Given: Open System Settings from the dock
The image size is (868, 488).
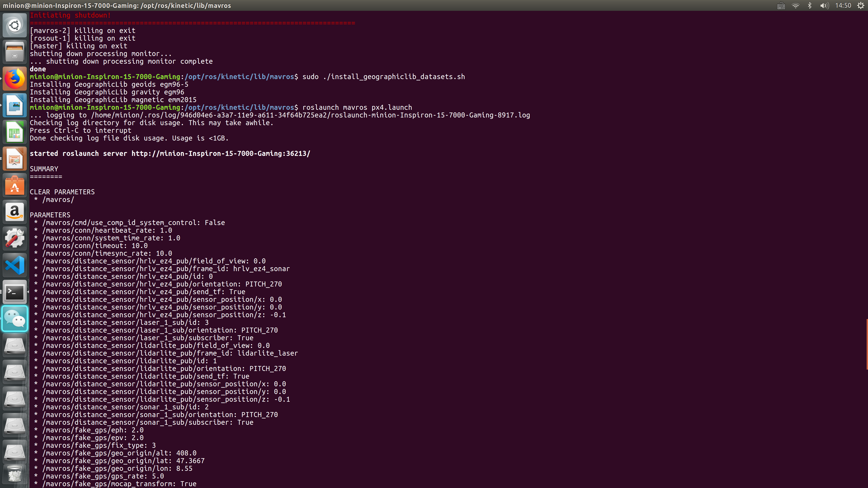Looking at the screenshot, I should [x=14, y=238].
